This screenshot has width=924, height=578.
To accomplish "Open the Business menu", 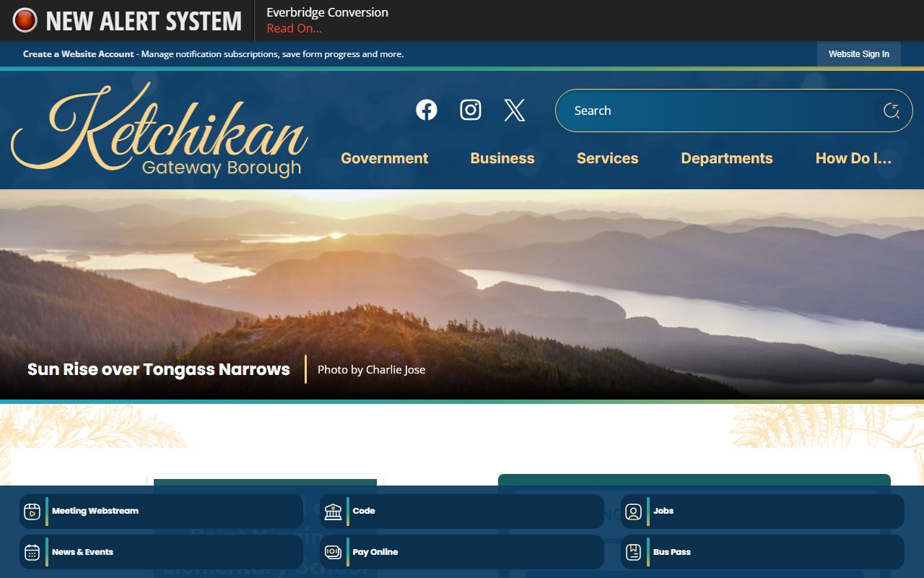I will 502,158.
